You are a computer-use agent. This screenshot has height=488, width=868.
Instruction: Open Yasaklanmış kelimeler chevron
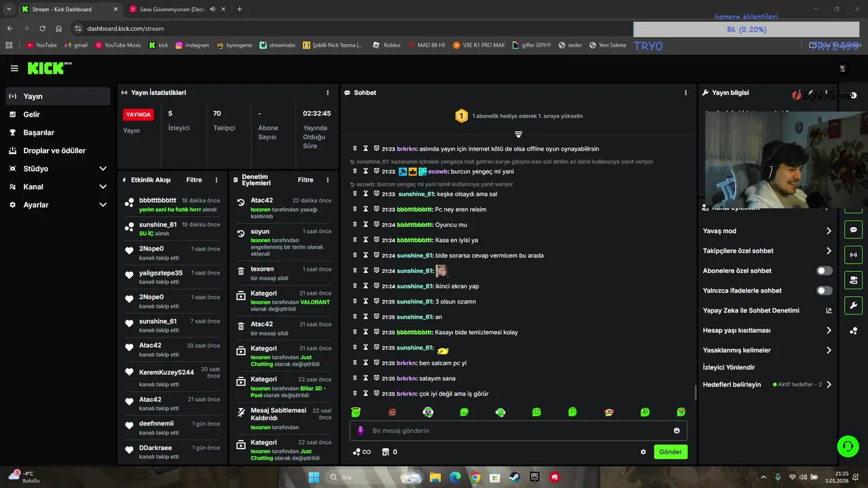click(829, 350)
